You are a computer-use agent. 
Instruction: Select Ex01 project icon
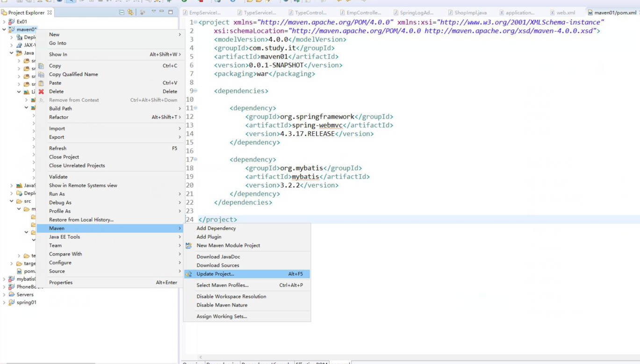click(x=12, y=21)
